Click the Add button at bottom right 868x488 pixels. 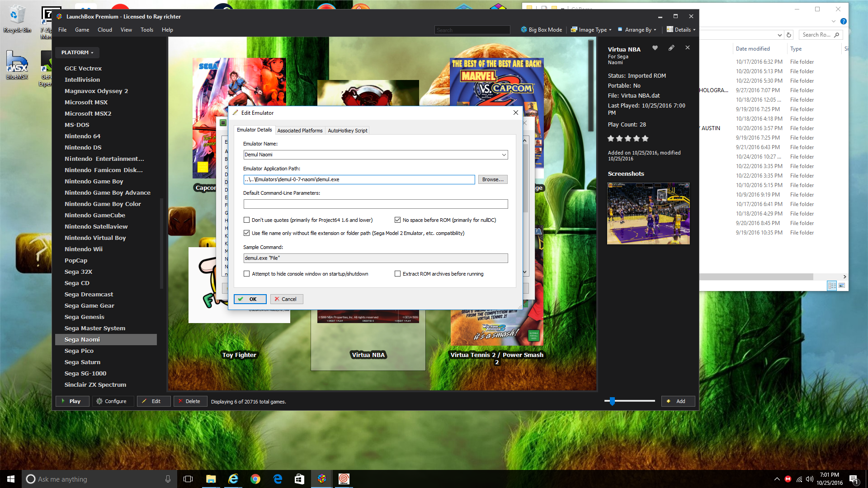[x=678, y=401]
